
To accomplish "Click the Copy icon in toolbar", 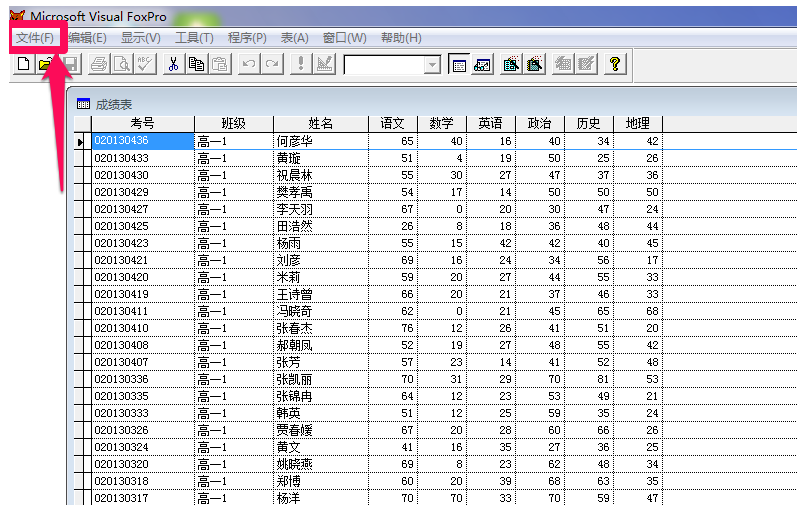I will pyautogui.click(x=196, y=64).
